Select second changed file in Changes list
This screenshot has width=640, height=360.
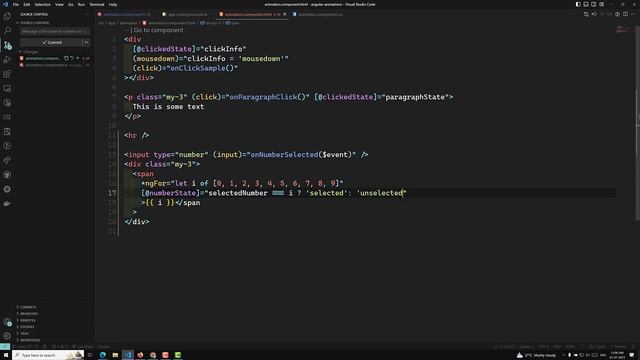55,65
